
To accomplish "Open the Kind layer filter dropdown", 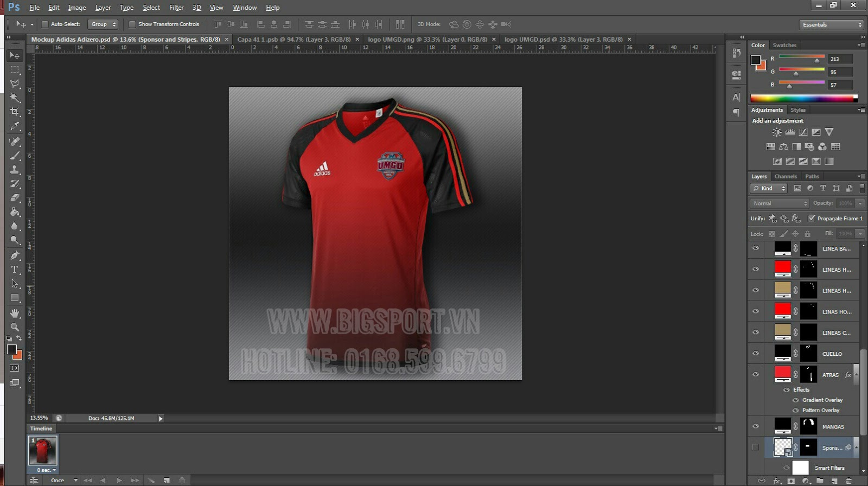I will (x=769, y=188).
